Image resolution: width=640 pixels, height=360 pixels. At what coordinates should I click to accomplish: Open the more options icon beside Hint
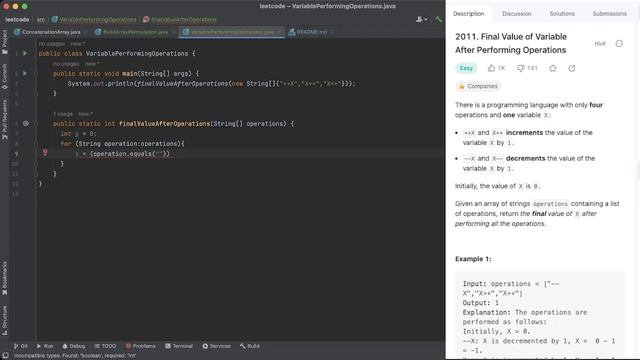[619, 43]
